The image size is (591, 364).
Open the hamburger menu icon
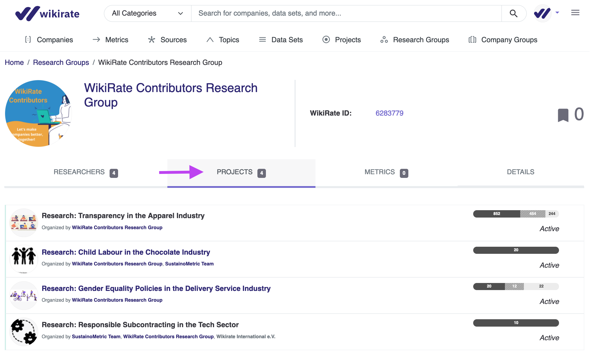(575, 13)
